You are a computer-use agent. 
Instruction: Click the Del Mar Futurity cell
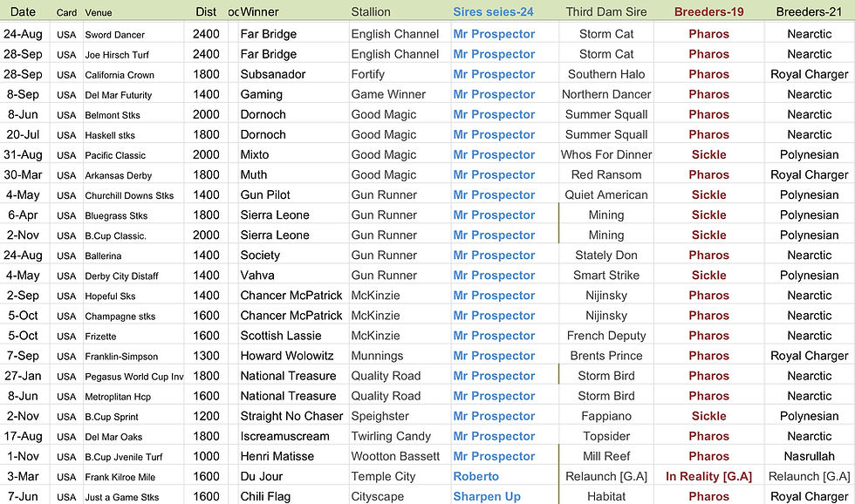click(x=119, y=95)
